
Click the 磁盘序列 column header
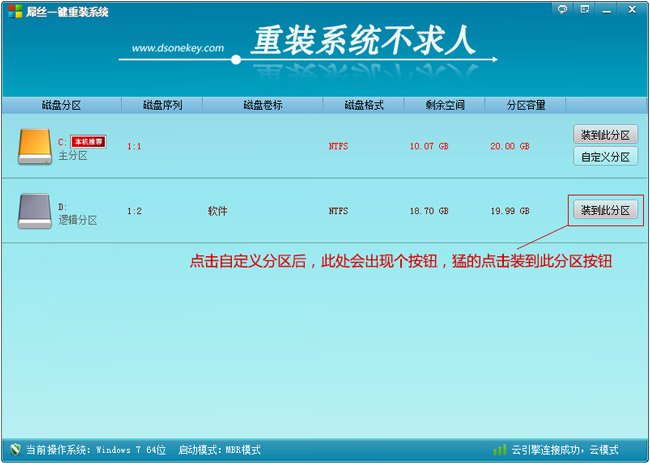pyautogui.click(x=162, y=105)
